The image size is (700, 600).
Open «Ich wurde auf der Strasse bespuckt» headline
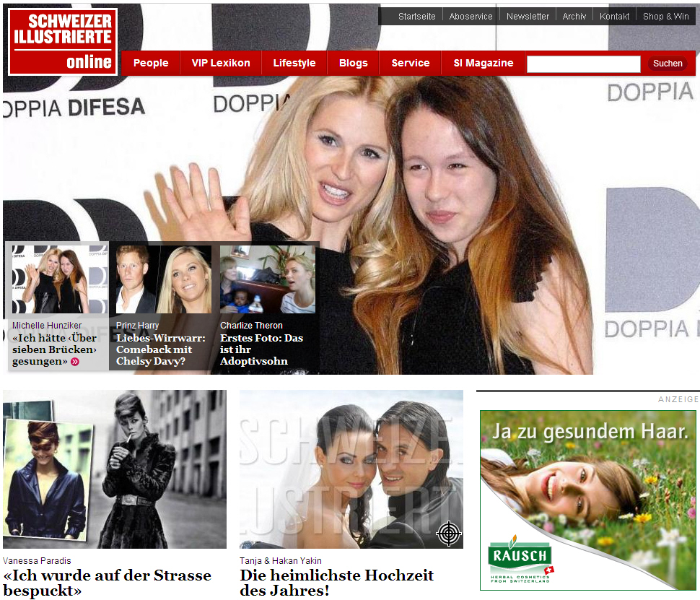point(107,583)
